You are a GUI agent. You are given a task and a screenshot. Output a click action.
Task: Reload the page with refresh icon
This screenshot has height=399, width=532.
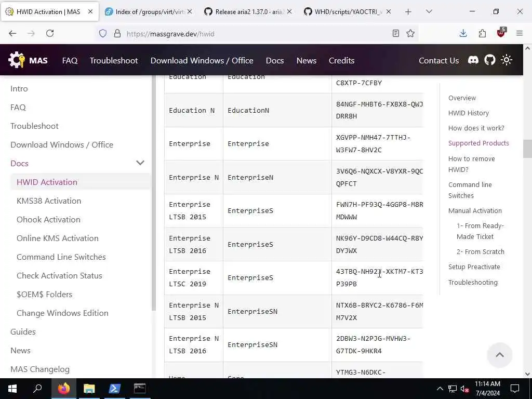coord(50,33)
